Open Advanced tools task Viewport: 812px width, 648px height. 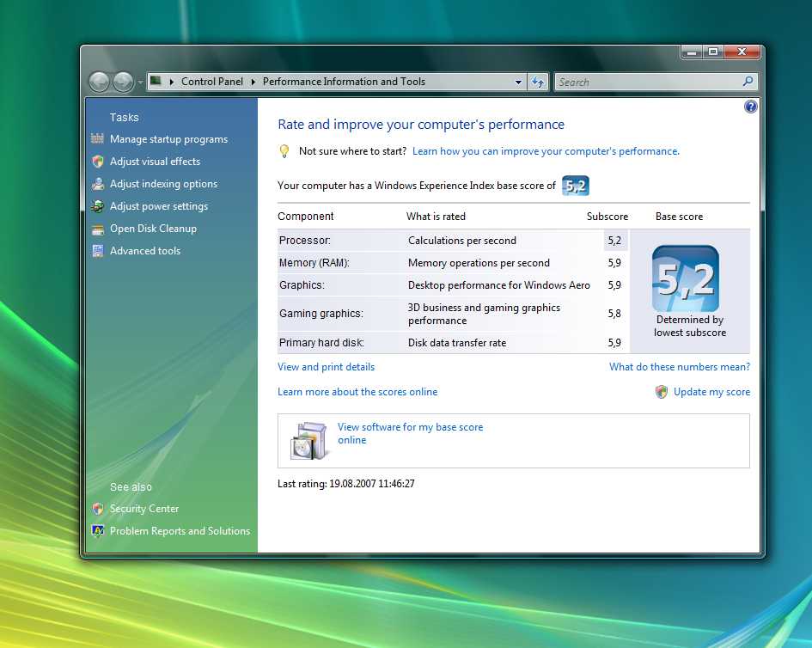pyautogui.click(x=145, y=251)
